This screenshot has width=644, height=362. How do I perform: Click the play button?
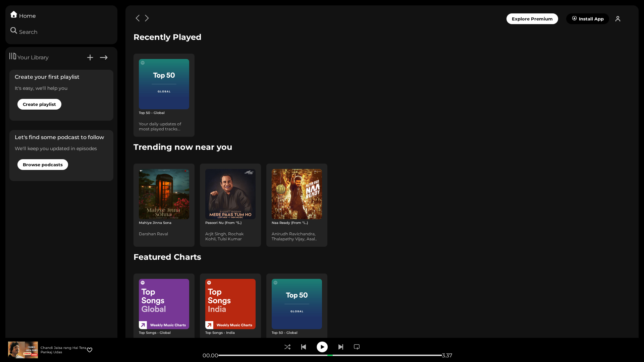[322, 347]
